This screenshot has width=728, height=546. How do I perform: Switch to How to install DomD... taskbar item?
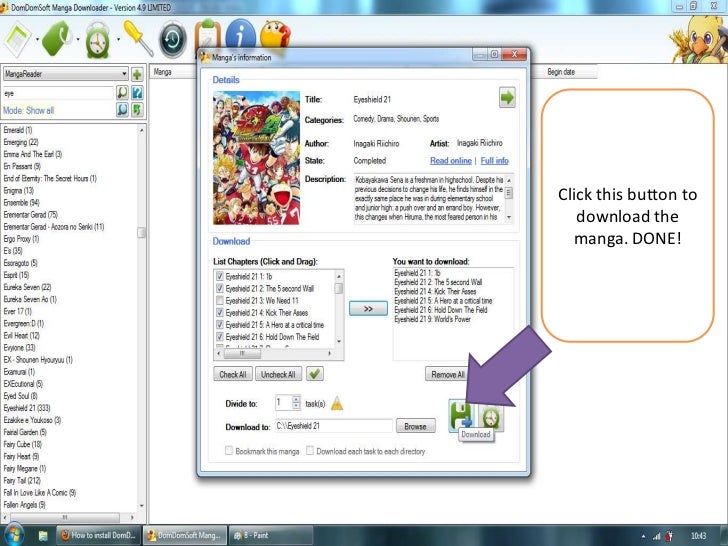[x=98, y=535]
